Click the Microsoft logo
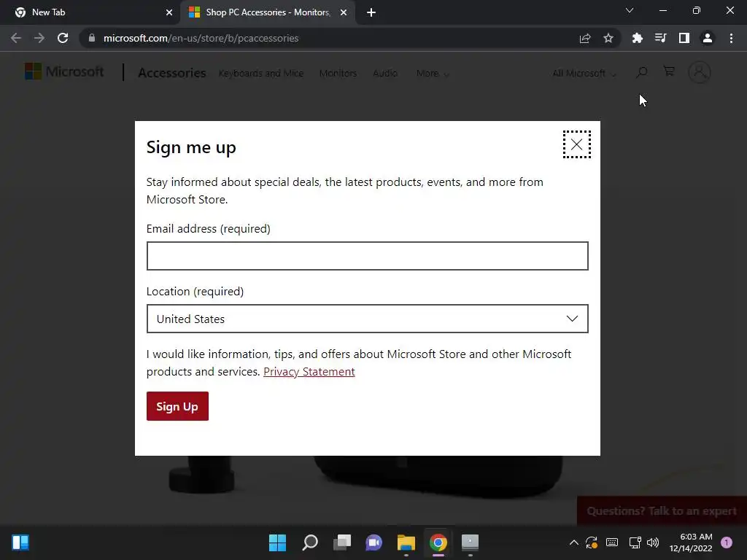 click(64, 72)
